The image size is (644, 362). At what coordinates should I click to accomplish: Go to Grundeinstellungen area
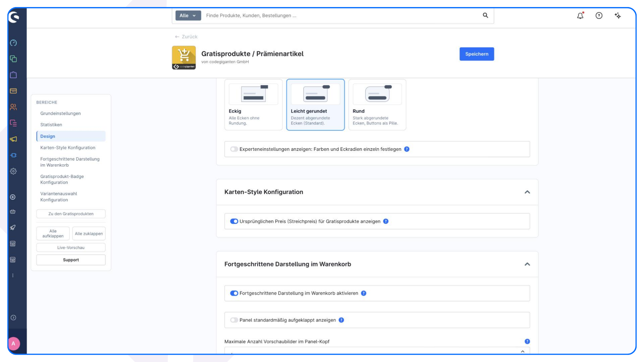coord(60,113)
